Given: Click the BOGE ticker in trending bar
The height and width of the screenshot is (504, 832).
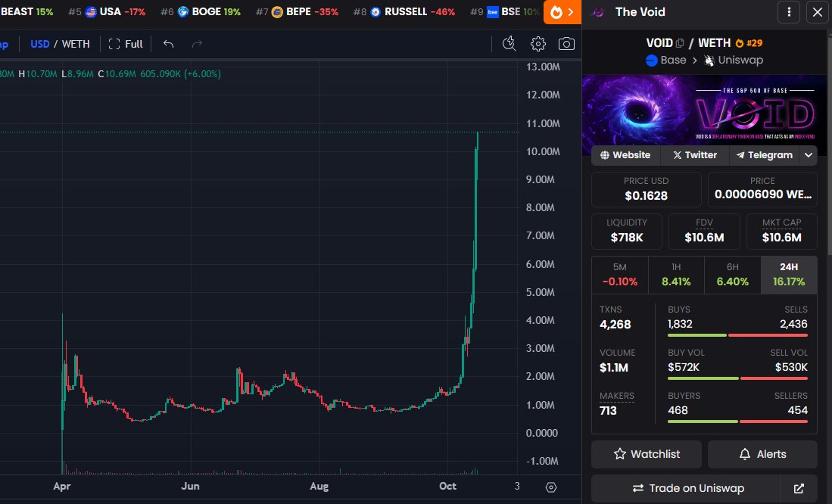Looking at the screenshot, I should point(200,11).
